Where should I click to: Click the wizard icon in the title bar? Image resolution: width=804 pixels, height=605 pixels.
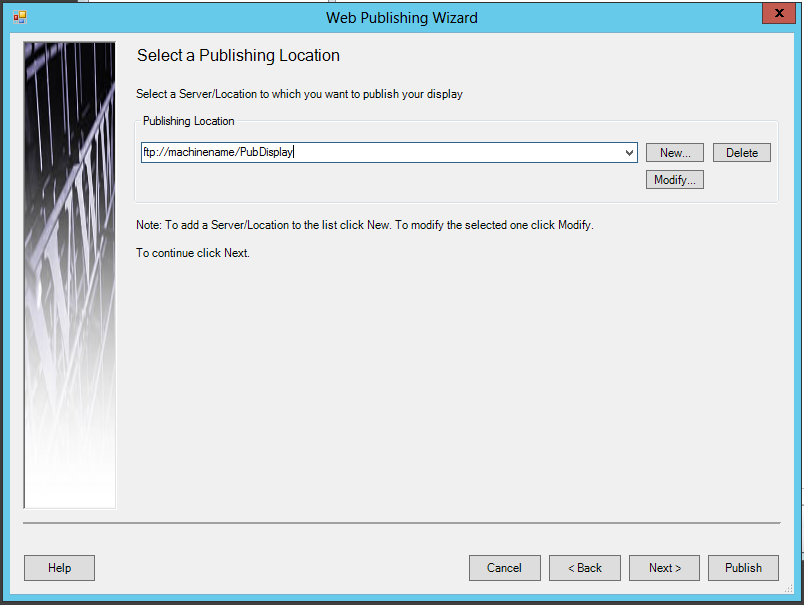point(20,17)
